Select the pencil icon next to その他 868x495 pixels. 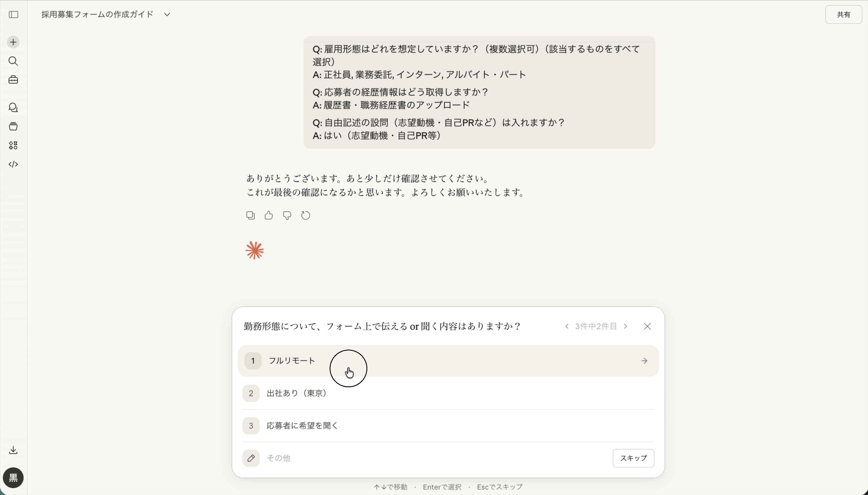tap(251, 458)
